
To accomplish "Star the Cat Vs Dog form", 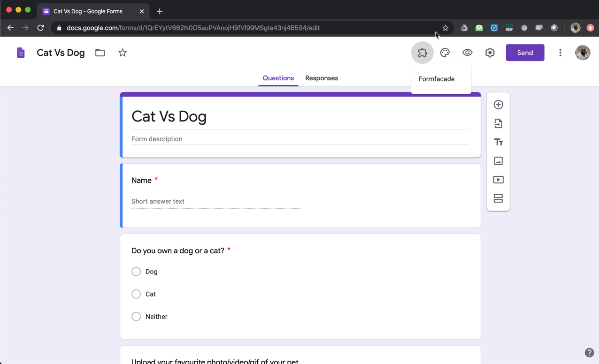I will 123,53.
